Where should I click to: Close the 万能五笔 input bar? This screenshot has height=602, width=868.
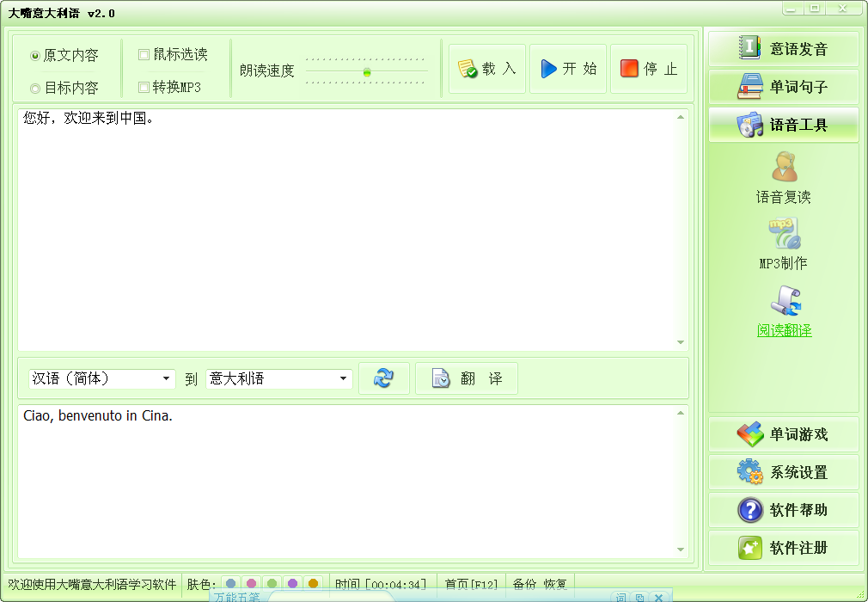coord(658,597)
